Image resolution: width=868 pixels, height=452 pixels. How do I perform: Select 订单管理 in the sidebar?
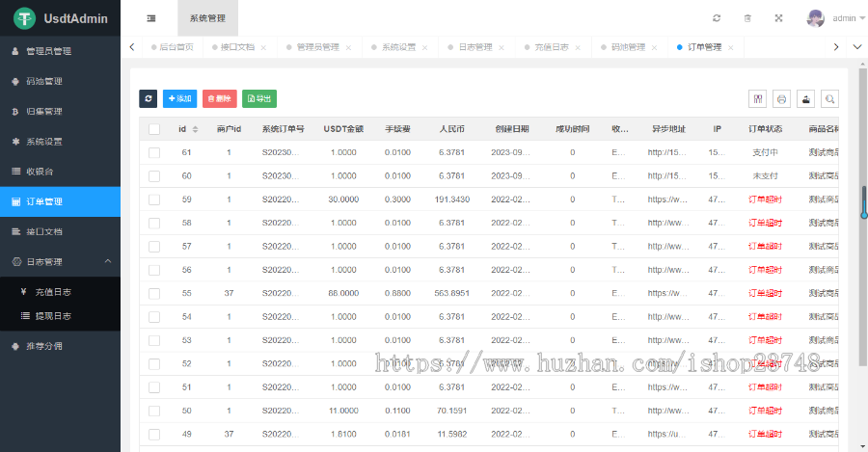(61, 202)
